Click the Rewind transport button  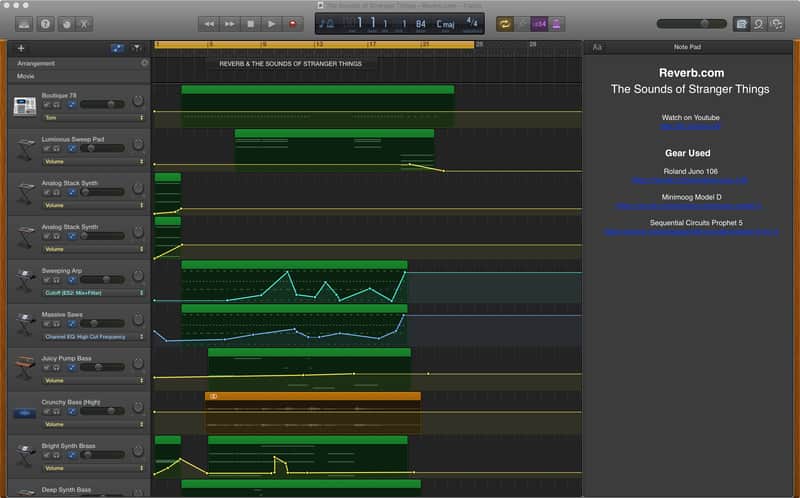point(209,24)
